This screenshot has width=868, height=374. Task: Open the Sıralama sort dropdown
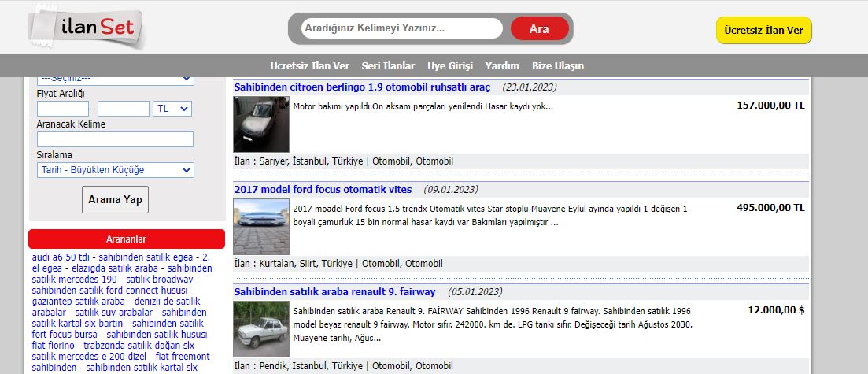115,170
